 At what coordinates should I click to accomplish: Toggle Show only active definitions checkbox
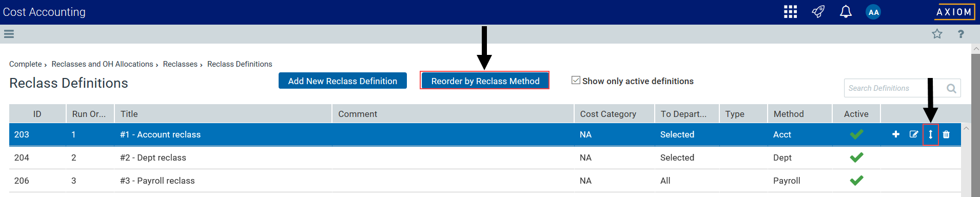coord(576,81)
